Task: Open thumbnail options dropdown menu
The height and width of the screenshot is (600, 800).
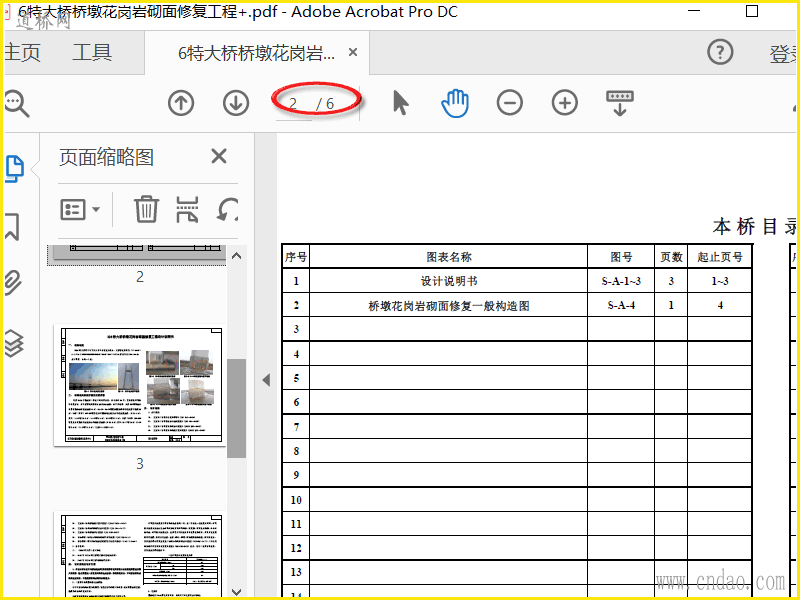Action: pyautogui.click(x=80, y=209)
